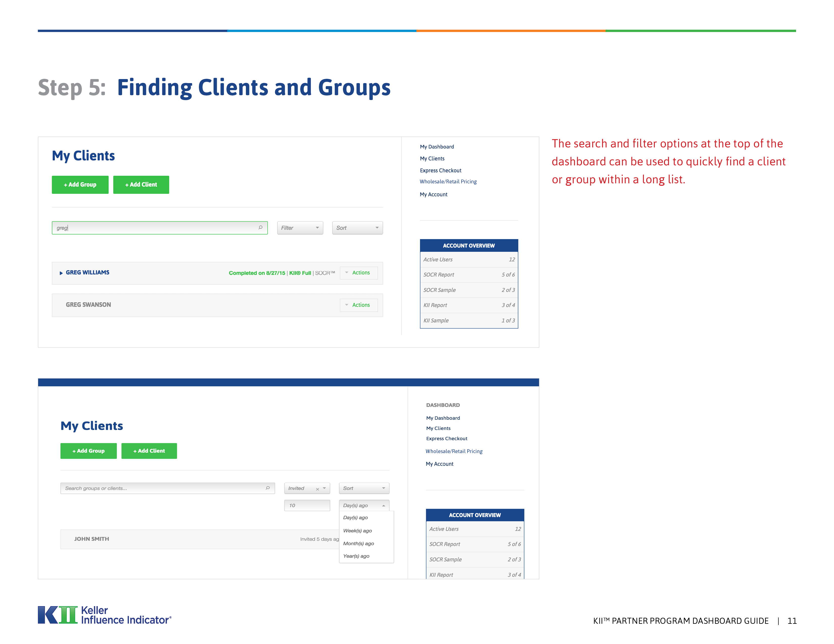Open the Filter dropdown in top panel
The image size is (834, 644).
[300, 228]
